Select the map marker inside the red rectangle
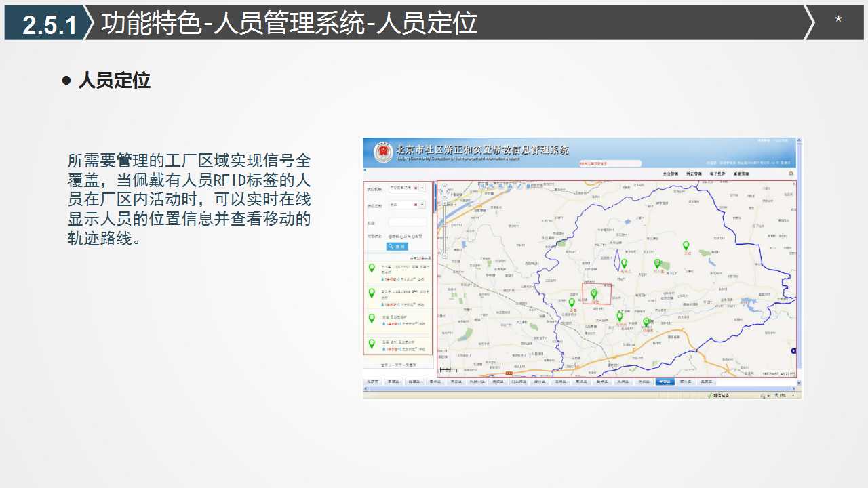The image size is (868, 488). tap(594, 293)
